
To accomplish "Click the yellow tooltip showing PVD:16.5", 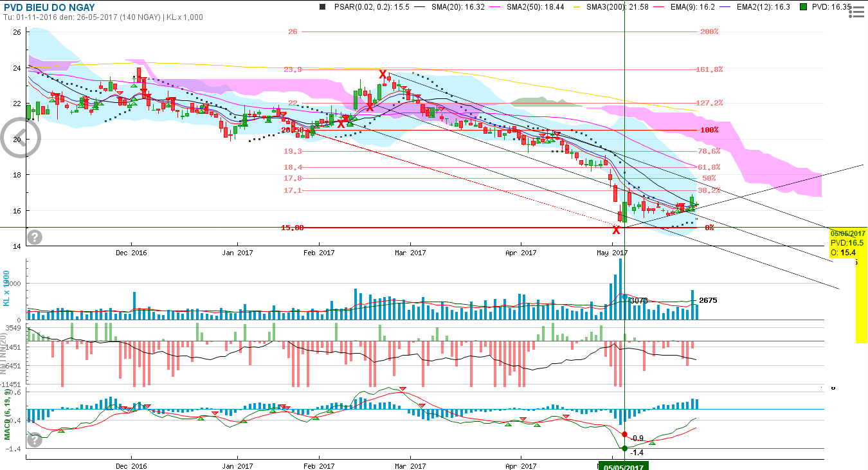I will click(x=848, y=243).
